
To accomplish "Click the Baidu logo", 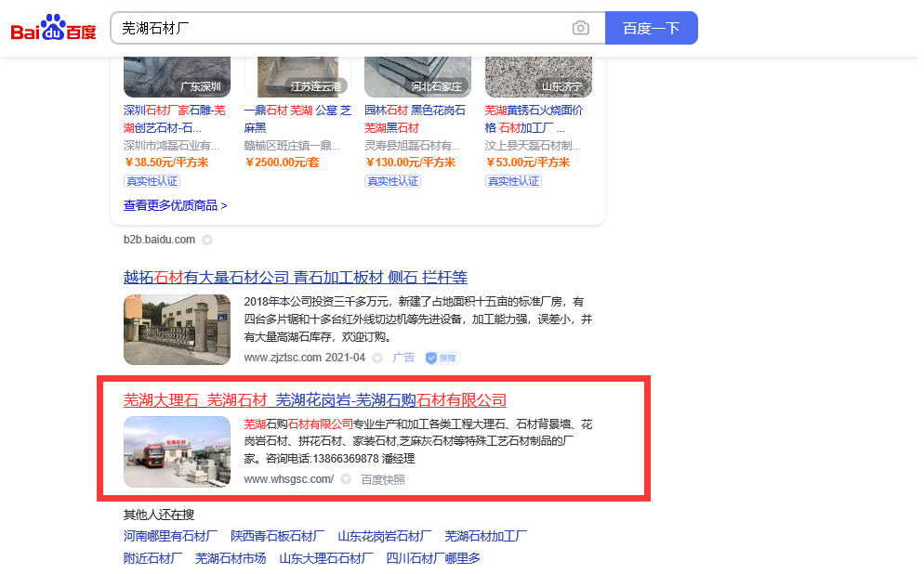I will point(53,29).
